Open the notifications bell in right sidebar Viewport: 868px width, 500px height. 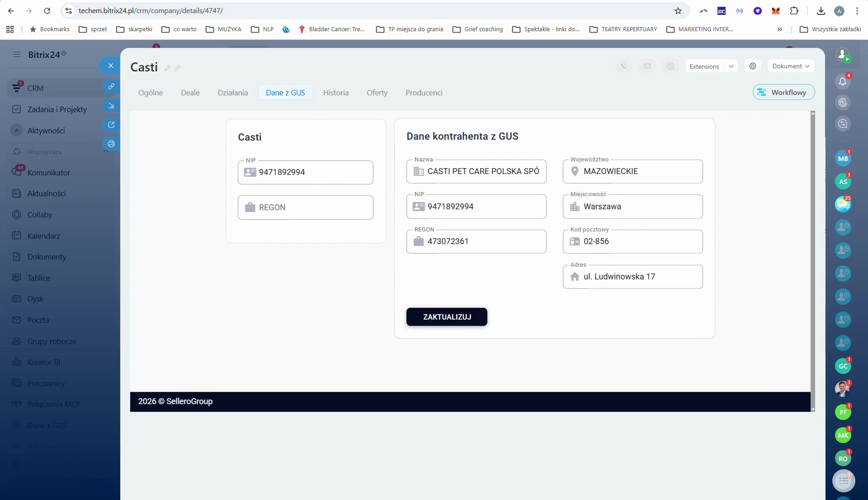(x=843, y=81)
